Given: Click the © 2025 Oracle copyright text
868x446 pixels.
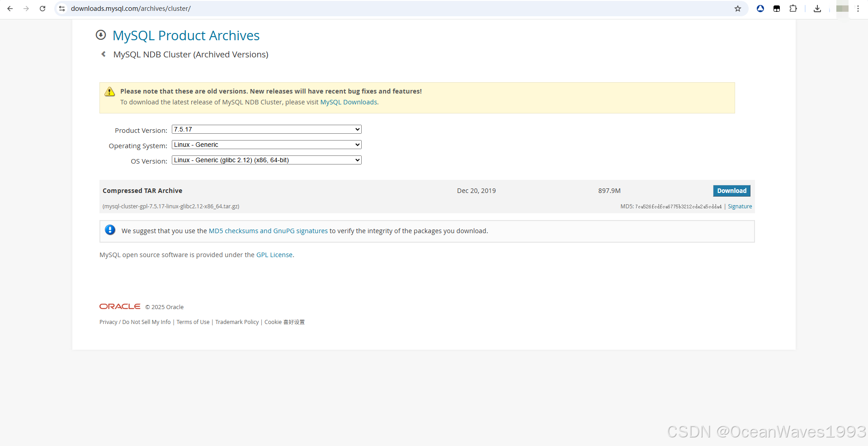Looking at the screenshot, I should (x=164, y=307).
